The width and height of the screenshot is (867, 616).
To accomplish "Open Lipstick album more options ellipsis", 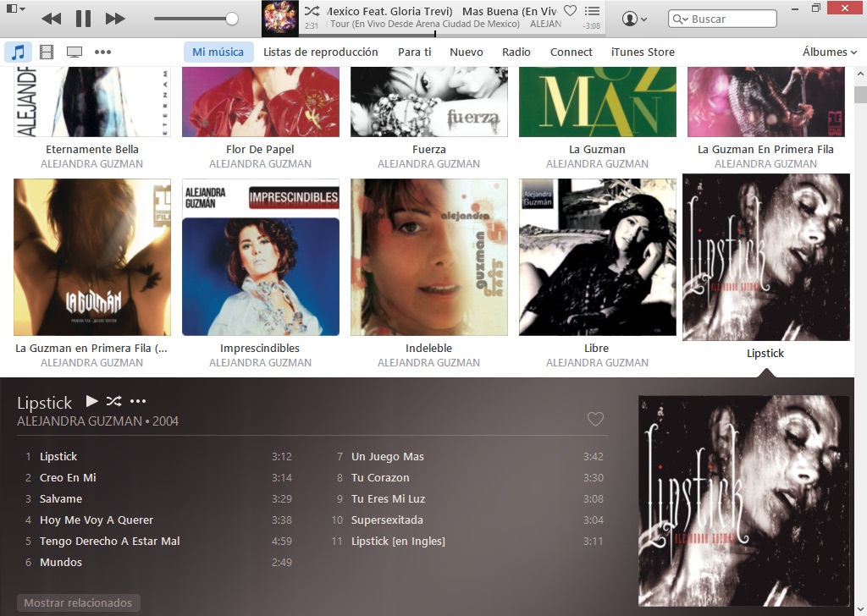I will coord(138,401).
